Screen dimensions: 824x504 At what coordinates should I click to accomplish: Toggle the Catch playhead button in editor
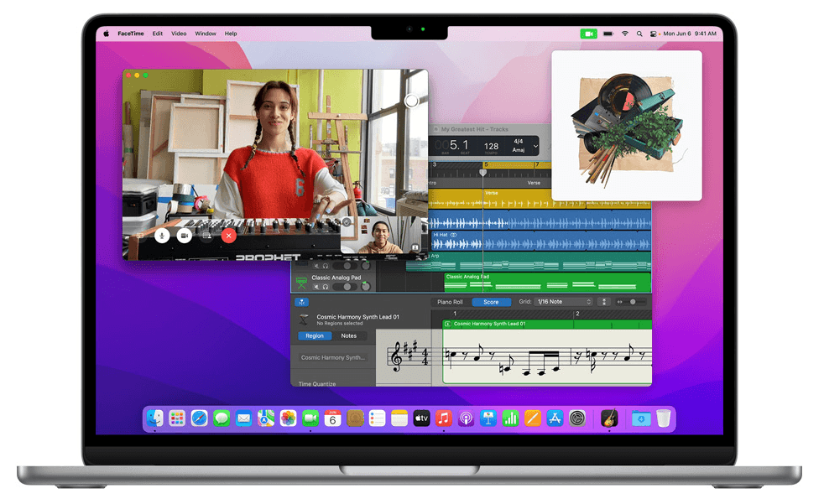pos(301,303)
